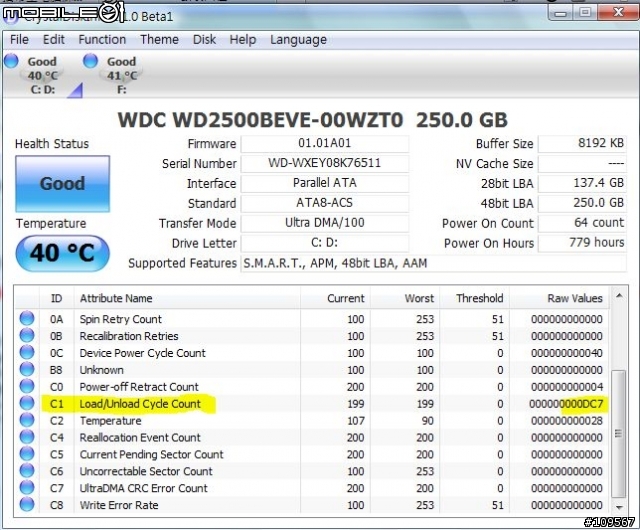Click the scrollbar down arrow in attribute list
Screen dimensions: 640x530
coord(619,508)
